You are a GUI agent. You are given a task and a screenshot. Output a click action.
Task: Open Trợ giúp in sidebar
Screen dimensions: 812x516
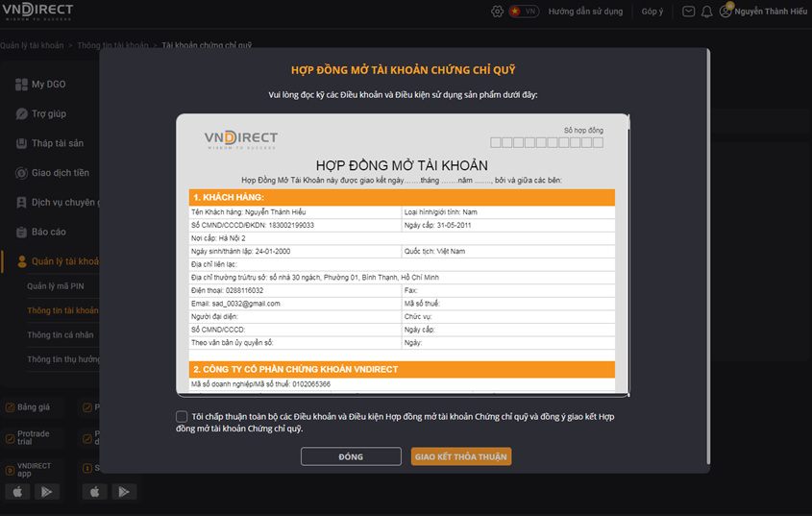pyautogui.click(x=49, y=113)
